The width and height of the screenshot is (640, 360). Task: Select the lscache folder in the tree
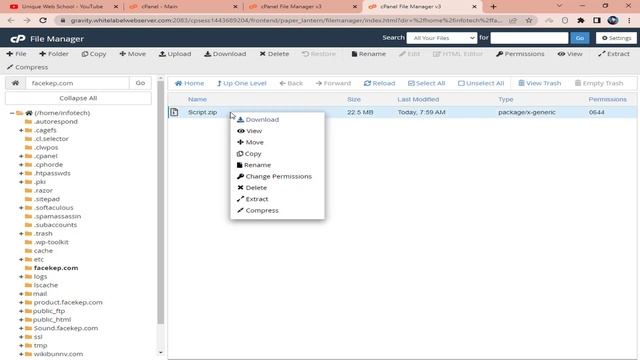pos(46,285)
